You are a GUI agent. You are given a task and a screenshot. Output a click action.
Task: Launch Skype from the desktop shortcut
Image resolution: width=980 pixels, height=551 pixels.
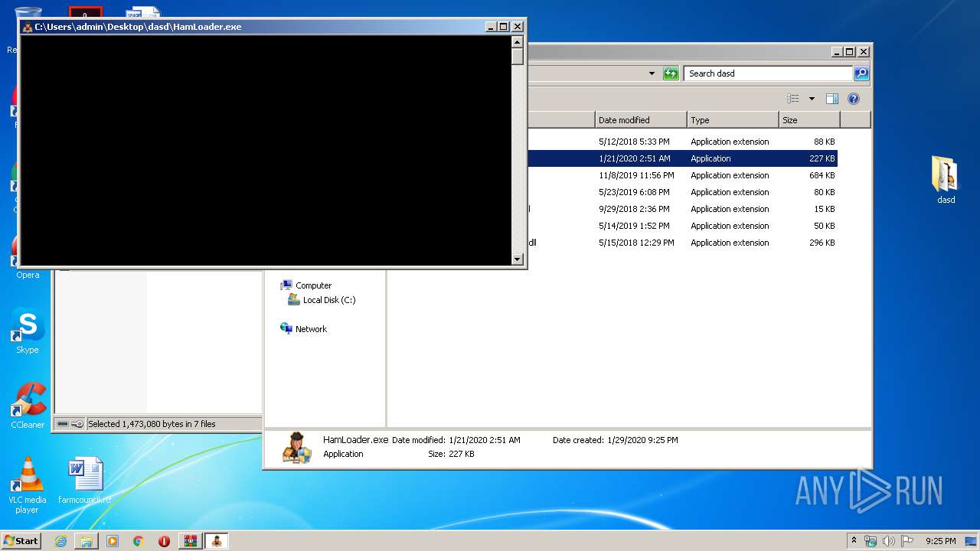28,331
